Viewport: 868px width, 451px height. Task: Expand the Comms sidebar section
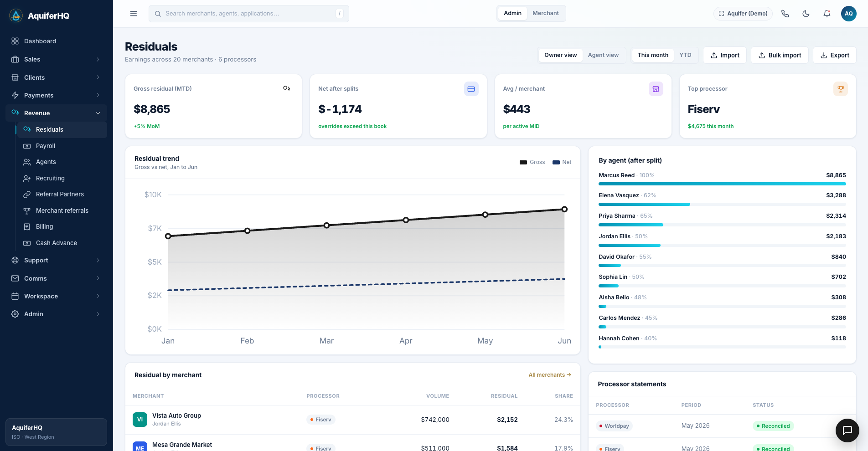56,278
